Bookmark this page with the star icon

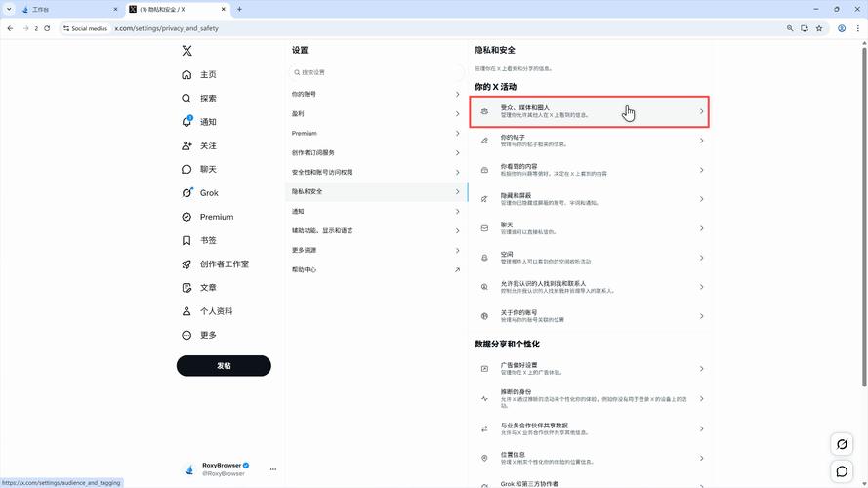point(819,28)
